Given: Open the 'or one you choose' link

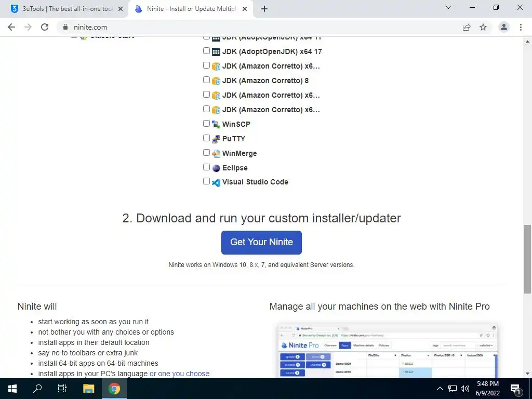Looking at the screenshot, I should (179, 374).
